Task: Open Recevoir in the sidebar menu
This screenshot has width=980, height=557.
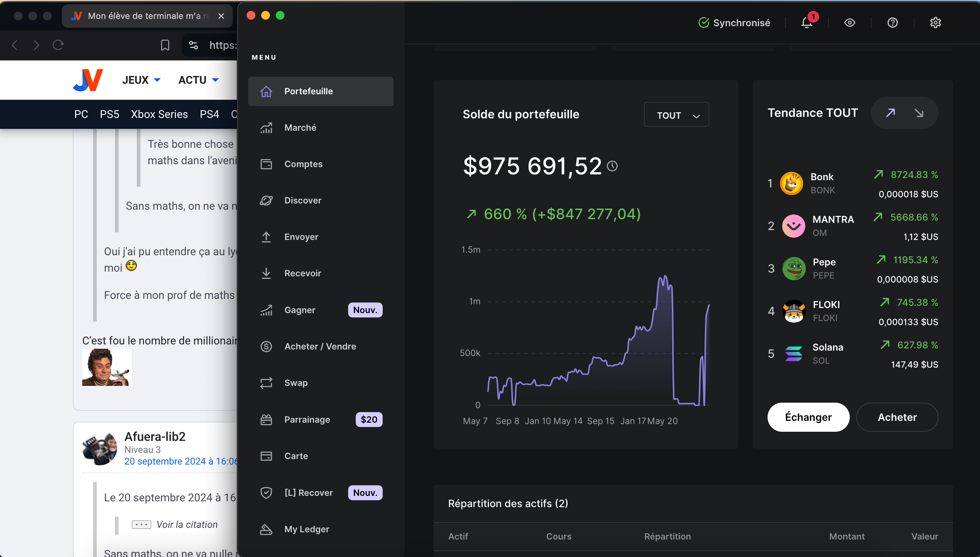Action: pyautogui.click(x=321, y=273)
